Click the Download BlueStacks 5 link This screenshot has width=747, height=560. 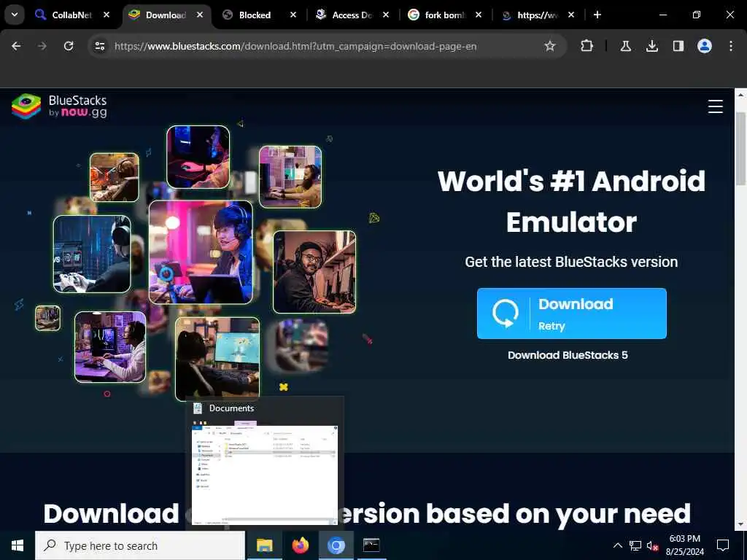[568, 355]
